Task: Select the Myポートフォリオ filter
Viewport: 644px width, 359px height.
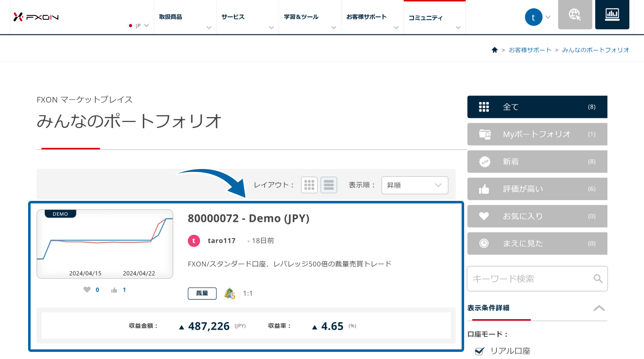Action: click(538, 134)
